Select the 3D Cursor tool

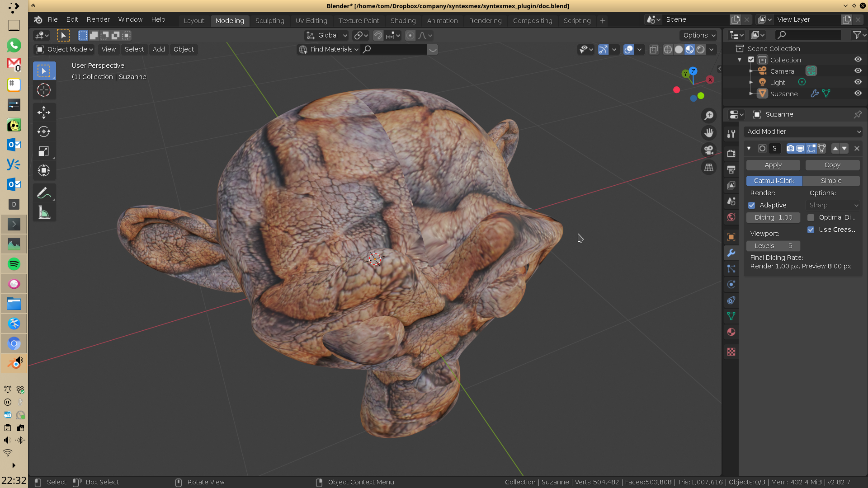tap(44, 90)
